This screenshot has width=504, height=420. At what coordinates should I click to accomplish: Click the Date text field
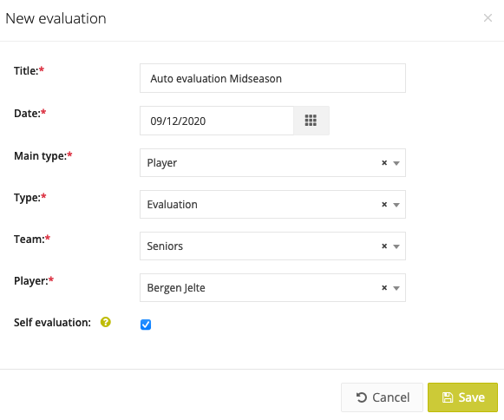[x=217, y=121]
